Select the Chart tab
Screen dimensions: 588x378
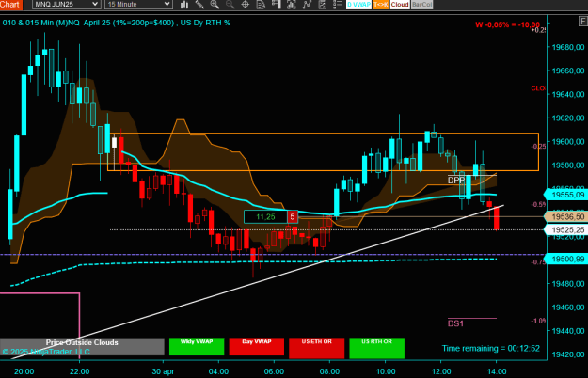click(11, 5)
